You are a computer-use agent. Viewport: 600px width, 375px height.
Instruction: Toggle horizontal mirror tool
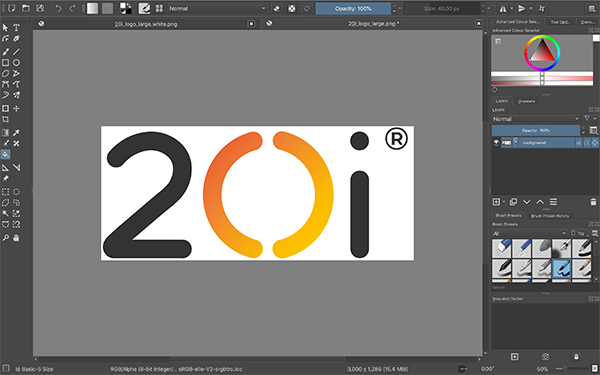click(x=502, y=8)
